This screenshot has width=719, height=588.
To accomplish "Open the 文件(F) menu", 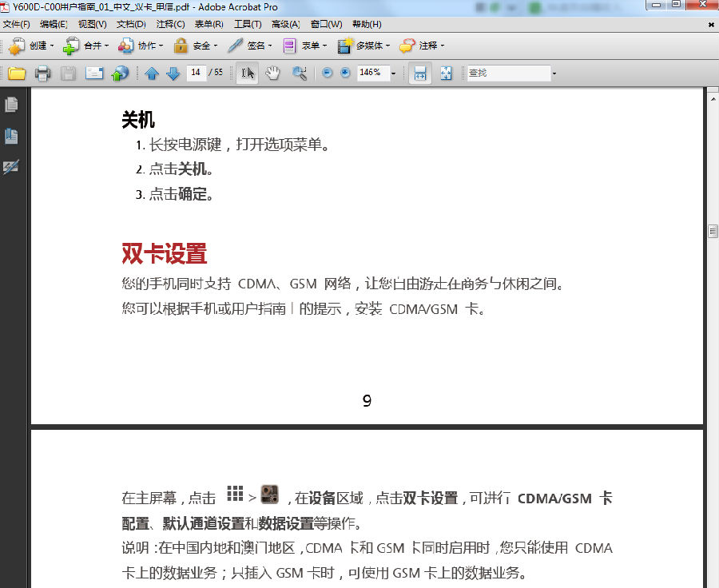I will coord(14,24).
